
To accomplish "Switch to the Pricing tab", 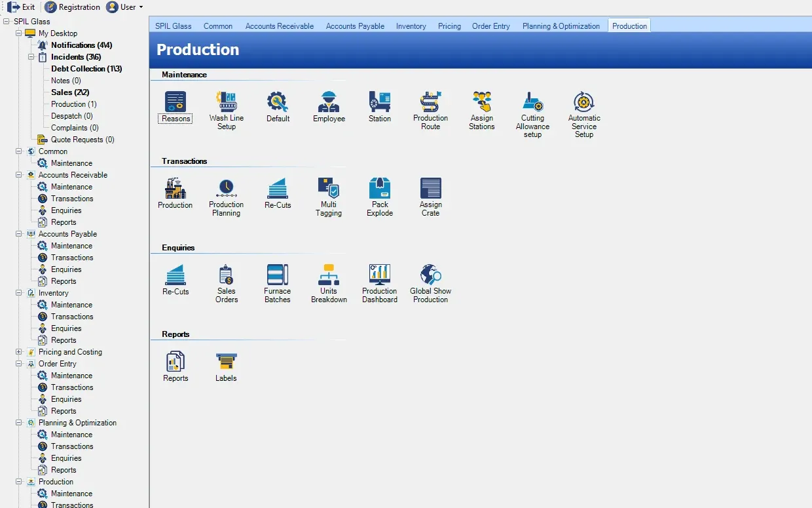I will click(x=450, y=26).
